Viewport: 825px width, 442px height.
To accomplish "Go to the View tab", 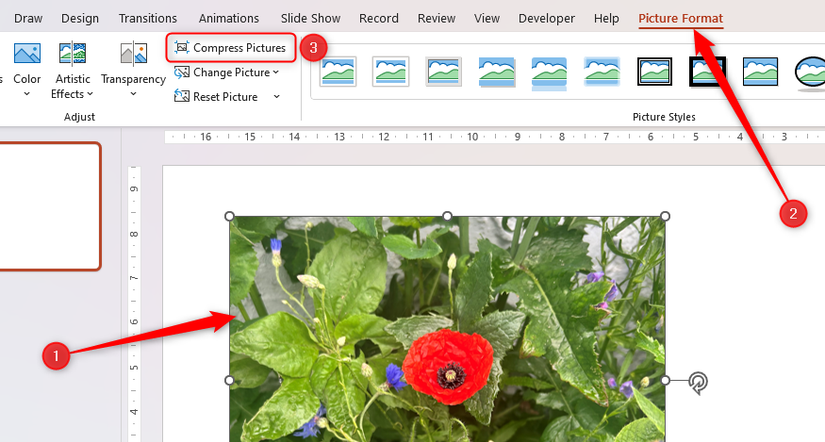I will (x=487, y=18).
